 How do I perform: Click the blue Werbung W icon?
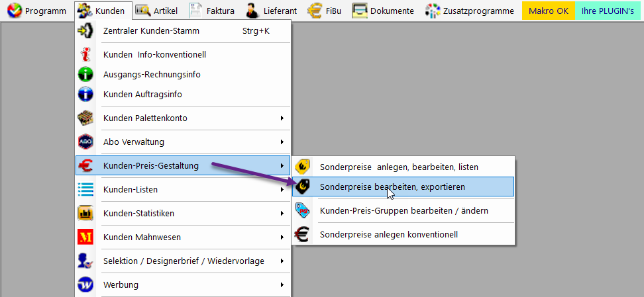tap(85, 285)
